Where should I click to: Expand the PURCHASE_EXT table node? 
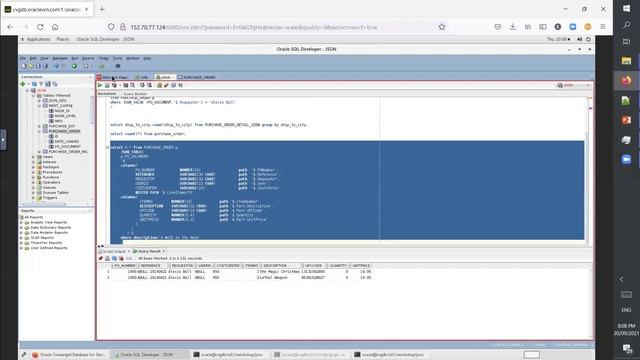pos(40,126)
